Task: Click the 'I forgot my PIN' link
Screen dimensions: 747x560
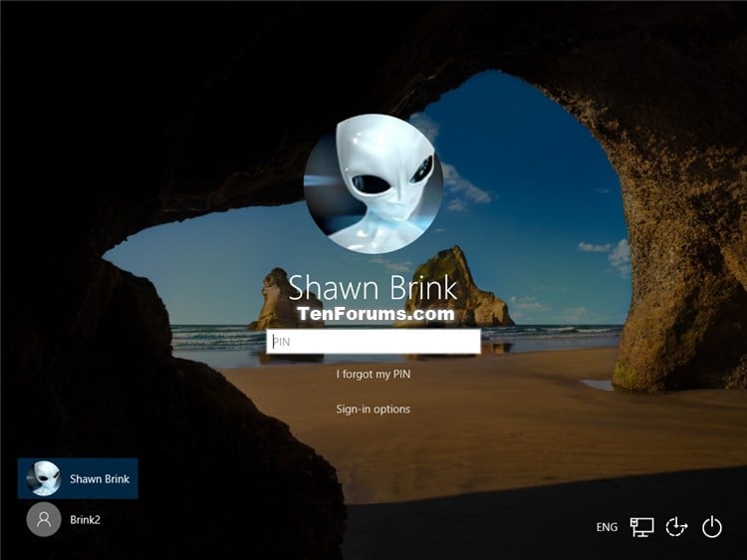Action: 373,374
